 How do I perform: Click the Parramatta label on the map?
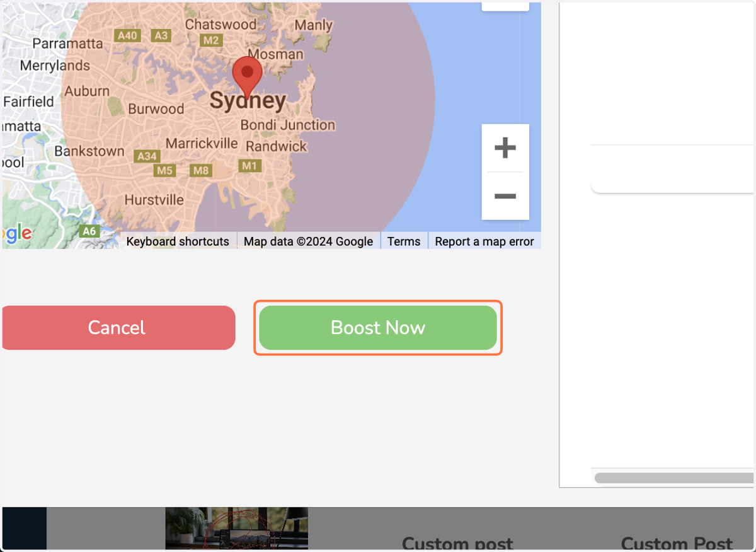[67, 43]
